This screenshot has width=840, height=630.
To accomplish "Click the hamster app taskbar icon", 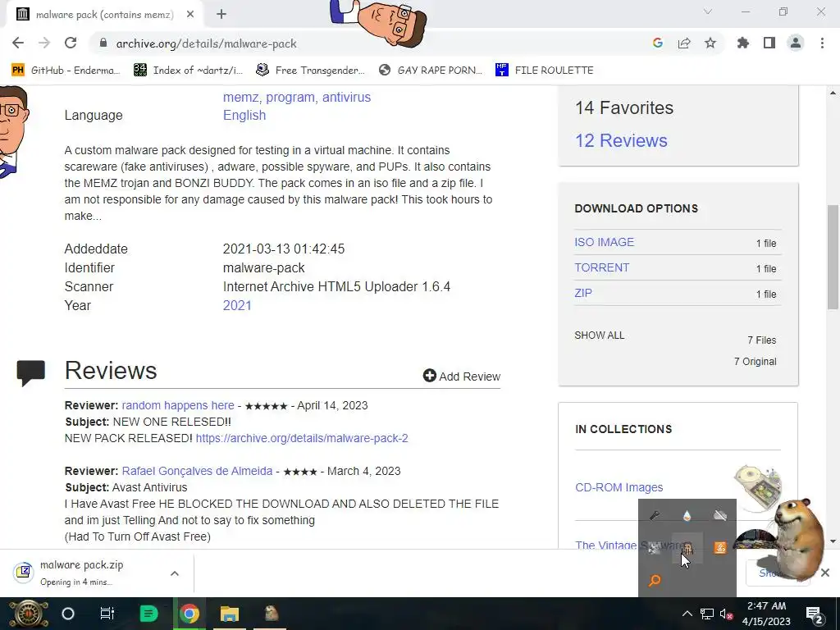I will [271, 614].
